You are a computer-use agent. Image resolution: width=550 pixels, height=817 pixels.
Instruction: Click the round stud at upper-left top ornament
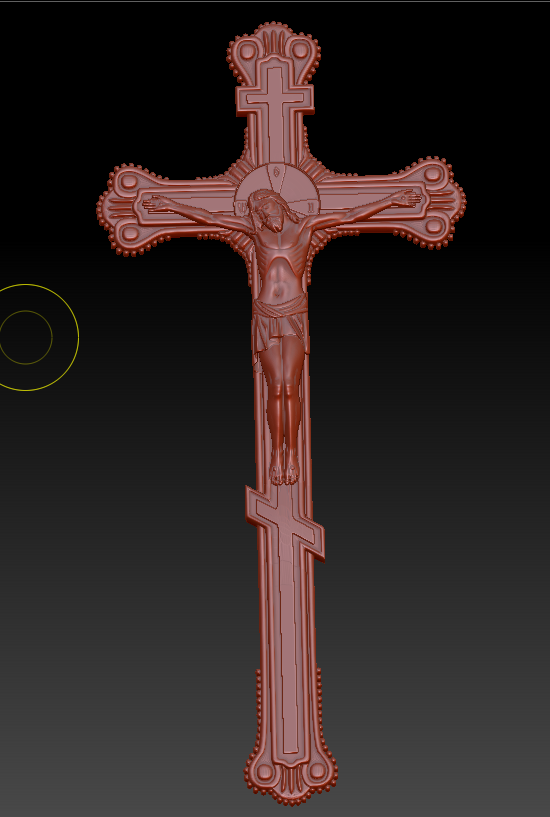click(247, 51)
